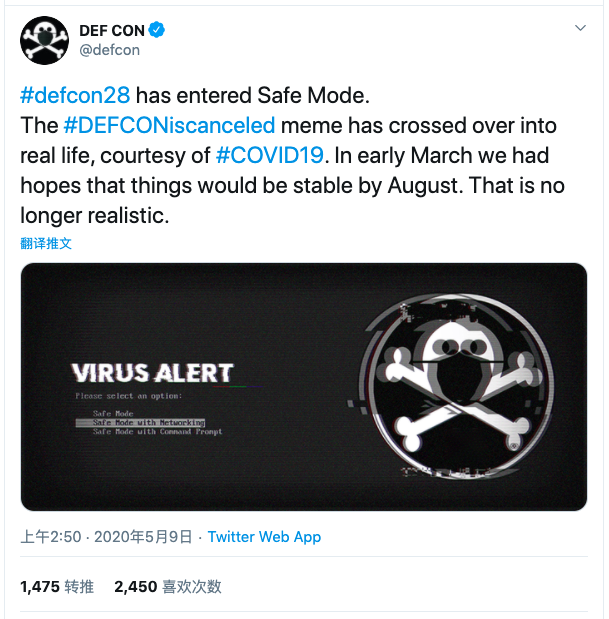Click Safe Mode with Command Prompt text
609x619 pixels.
coord(157,432)
